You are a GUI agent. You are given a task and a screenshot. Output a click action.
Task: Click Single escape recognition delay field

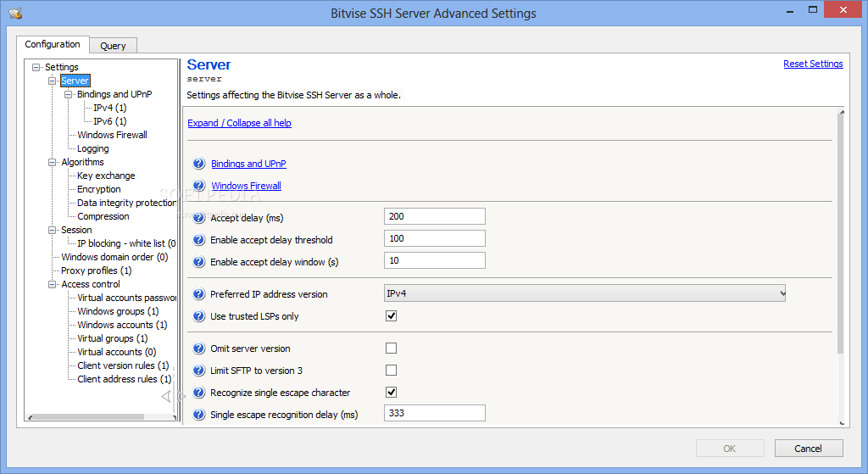pos(435,413)
